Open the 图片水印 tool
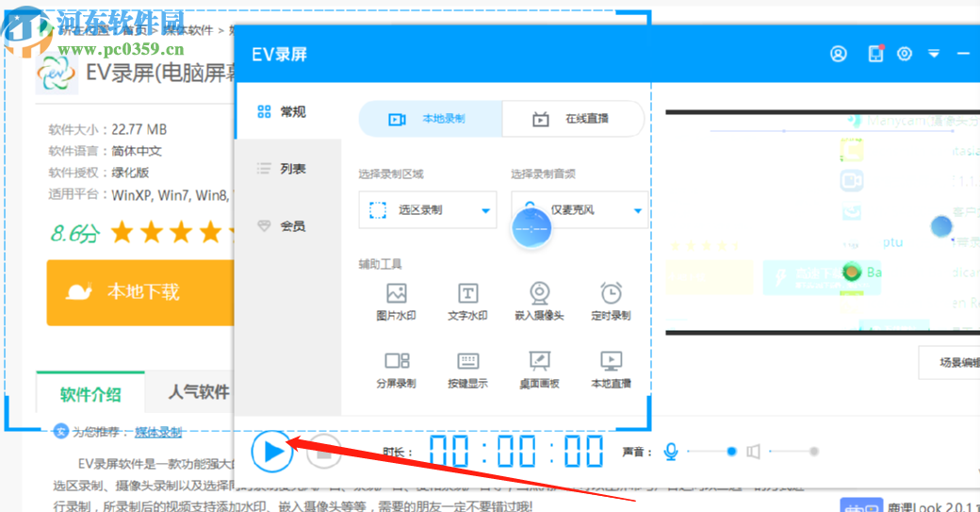 pyautogui.click(x=397, y=302)
